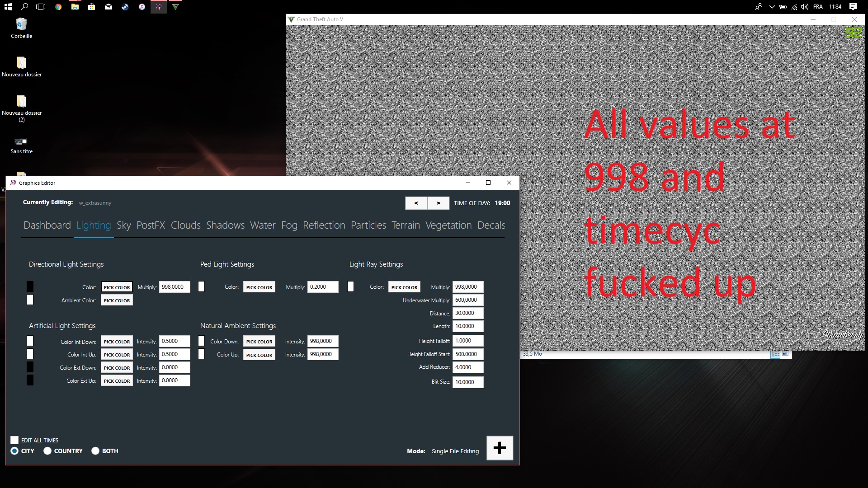Enable the Edit All Times checkbox
Image resolution: width=868 pixels, height=488 pixels.
14,440
